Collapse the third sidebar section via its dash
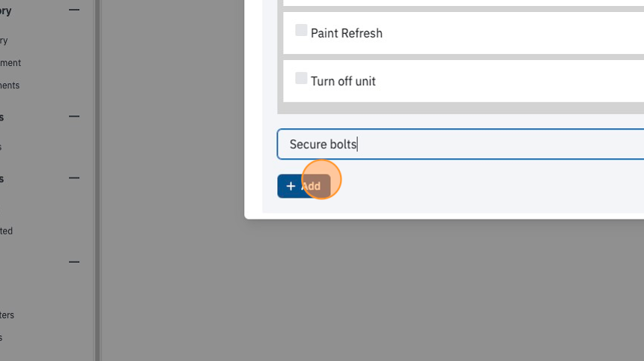 pos(74,178)
